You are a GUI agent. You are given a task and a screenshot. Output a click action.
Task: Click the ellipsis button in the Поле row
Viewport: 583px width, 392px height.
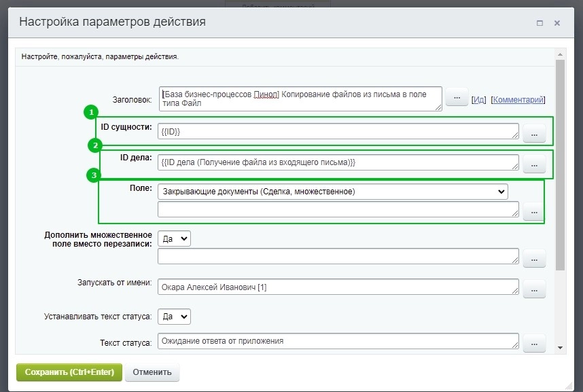[534, 213]
